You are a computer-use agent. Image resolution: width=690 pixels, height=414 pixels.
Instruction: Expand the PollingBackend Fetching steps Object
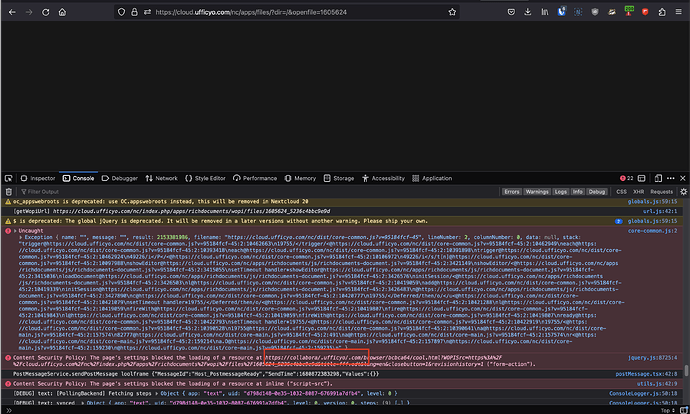158,393
